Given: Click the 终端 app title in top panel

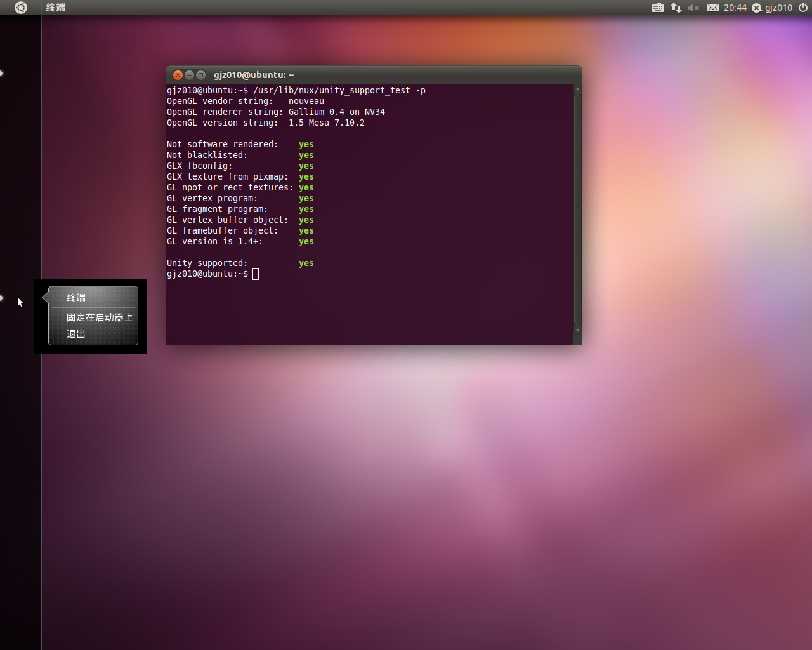Looking at the screenshot, I should [56, 8].
